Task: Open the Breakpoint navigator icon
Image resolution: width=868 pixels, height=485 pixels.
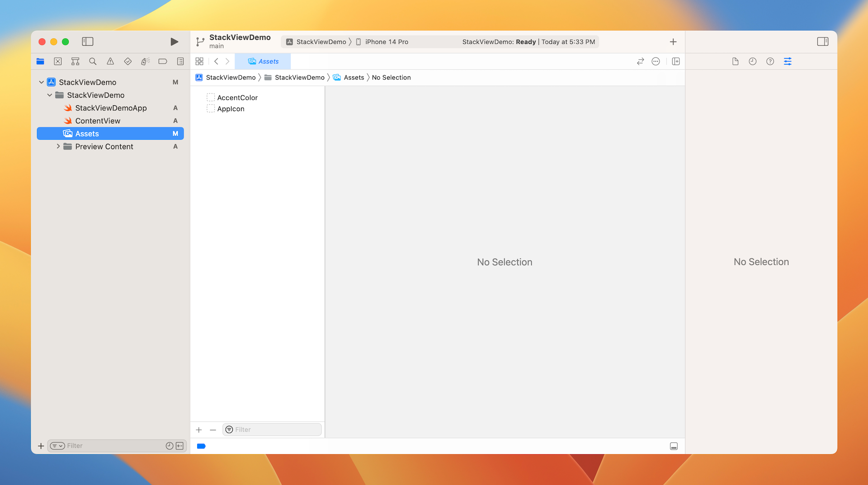Action: click(163, 61)
